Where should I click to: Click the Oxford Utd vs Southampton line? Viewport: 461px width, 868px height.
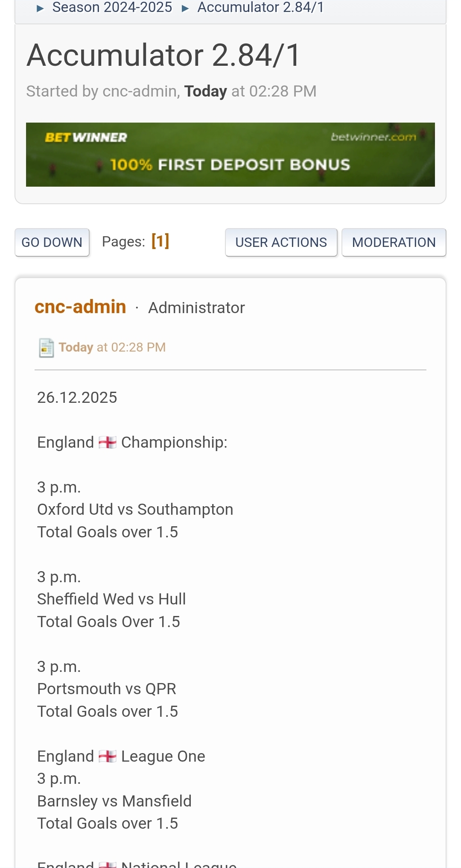click(x=135, y=510)
